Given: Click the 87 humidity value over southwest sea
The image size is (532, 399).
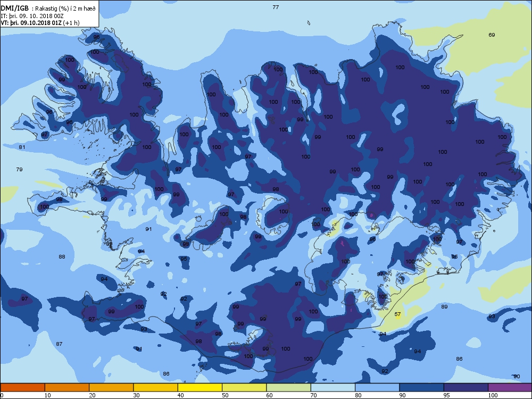Looking at the screenshot, I should [59, 344].
